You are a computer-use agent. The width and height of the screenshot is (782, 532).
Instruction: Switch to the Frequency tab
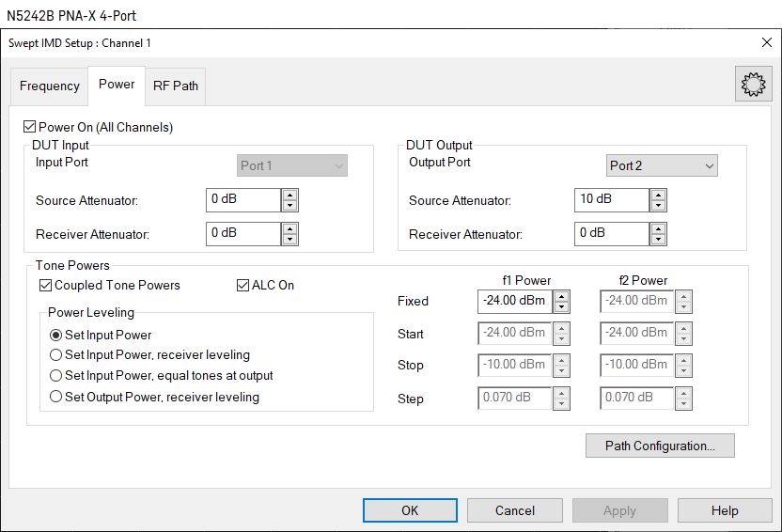[x=49, y=86]
